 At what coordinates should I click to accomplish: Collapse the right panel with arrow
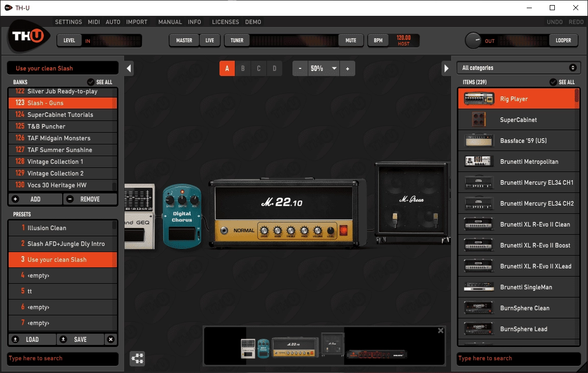(x=446, y=68)
